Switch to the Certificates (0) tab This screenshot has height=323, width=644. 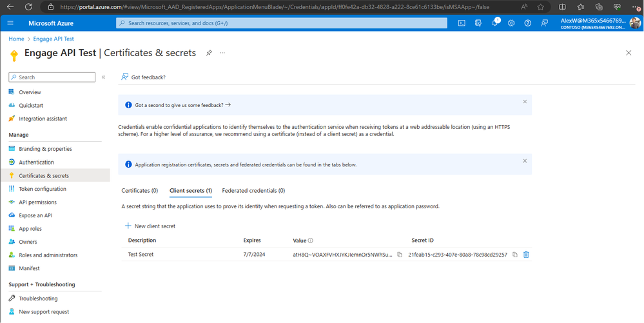pos(140,191)
